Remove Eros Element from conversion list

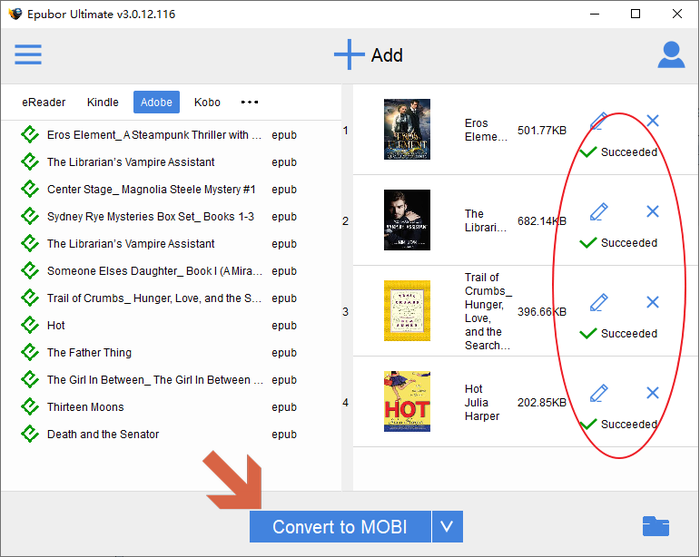(653, 121)
